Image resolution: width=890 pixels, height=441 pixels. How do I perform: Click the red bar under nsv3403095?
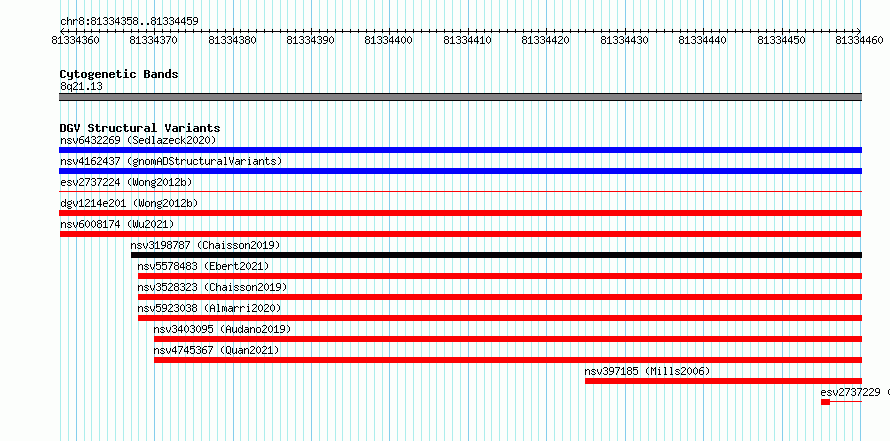tap(507, 339)
